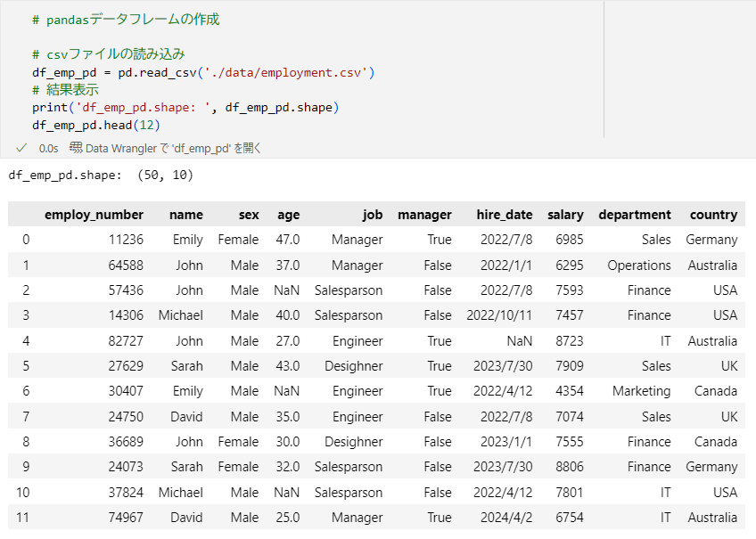Click the department cell Marketing
This screenshot has width=756, height=539.
641,391
